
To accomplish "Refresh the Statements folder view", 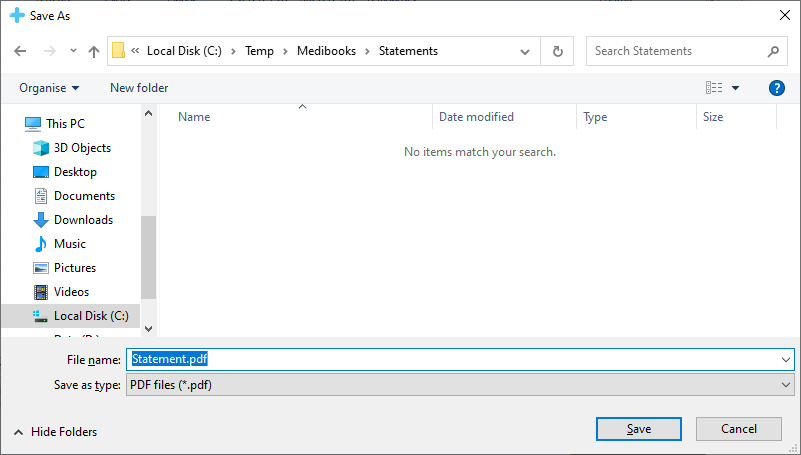I will click(x=557, y=51).
